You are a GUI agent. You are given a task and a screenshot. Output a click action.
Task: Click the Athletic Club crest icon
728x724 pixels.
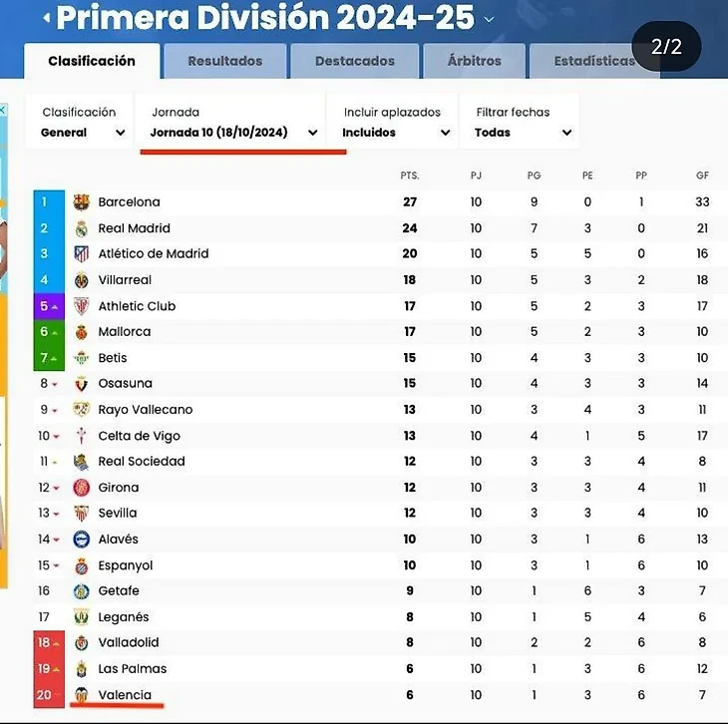tap(82, 306)
